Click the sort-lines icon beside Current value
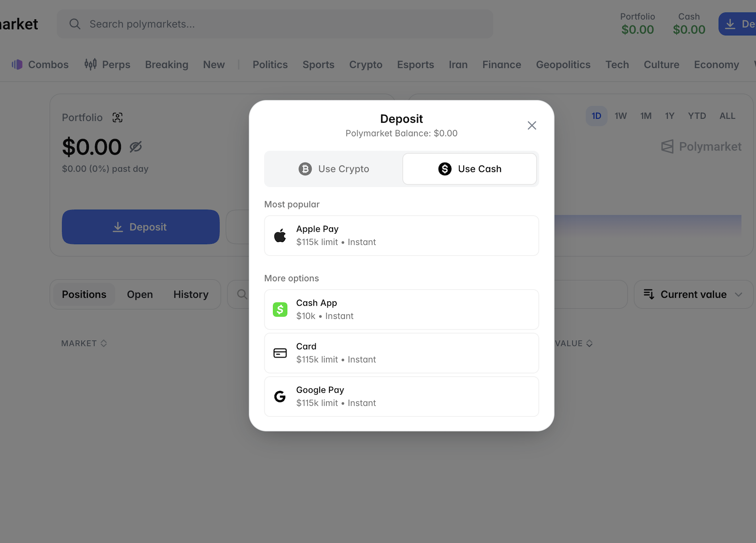This screenshot has width=756, height=543. pyautogui.click(x=649, y=294)
